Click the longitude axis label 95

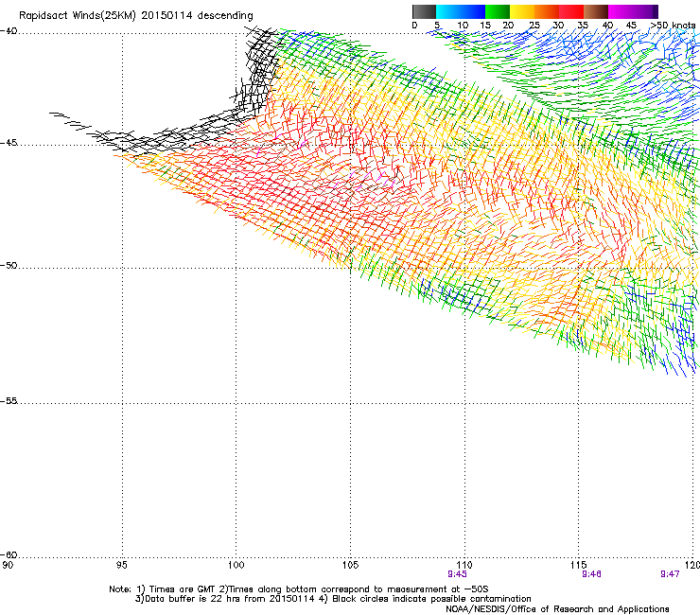(121, 566)
